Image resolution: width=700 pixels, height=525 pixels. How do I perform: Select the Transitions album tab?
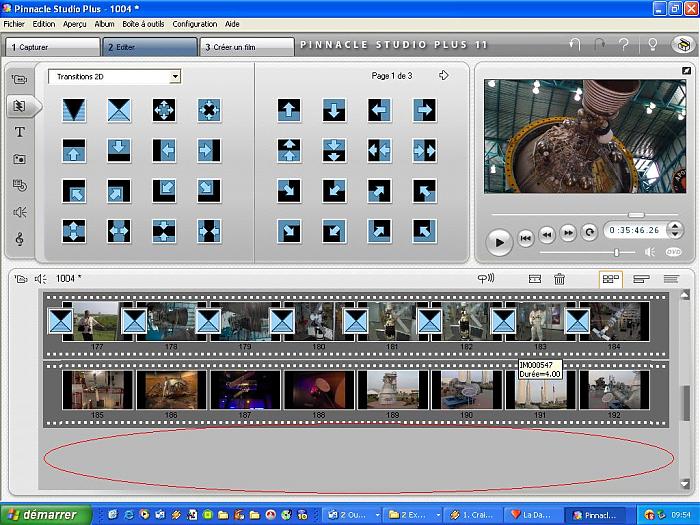20,106
